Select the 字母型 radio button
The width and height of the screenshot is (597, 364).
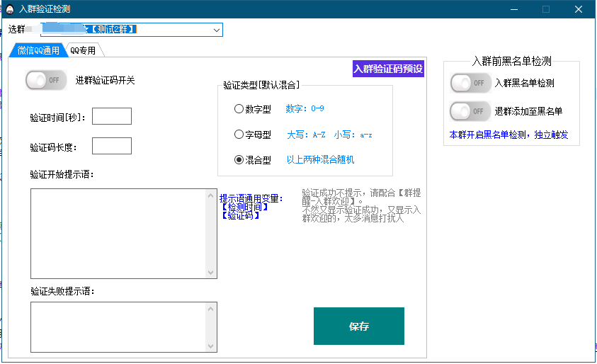tap(239, 135)
